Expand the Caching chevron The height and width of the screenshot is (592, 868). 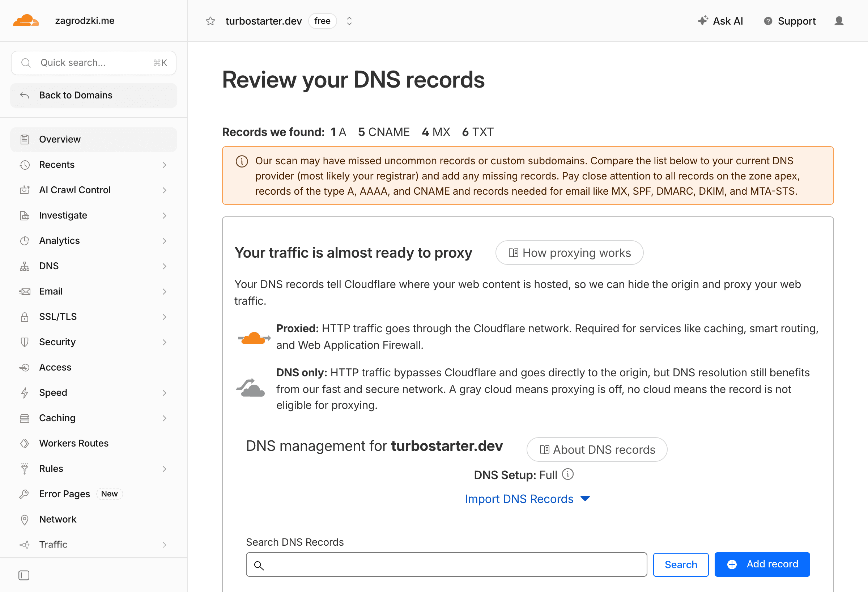pyautogui.click(x=164, y=418)
